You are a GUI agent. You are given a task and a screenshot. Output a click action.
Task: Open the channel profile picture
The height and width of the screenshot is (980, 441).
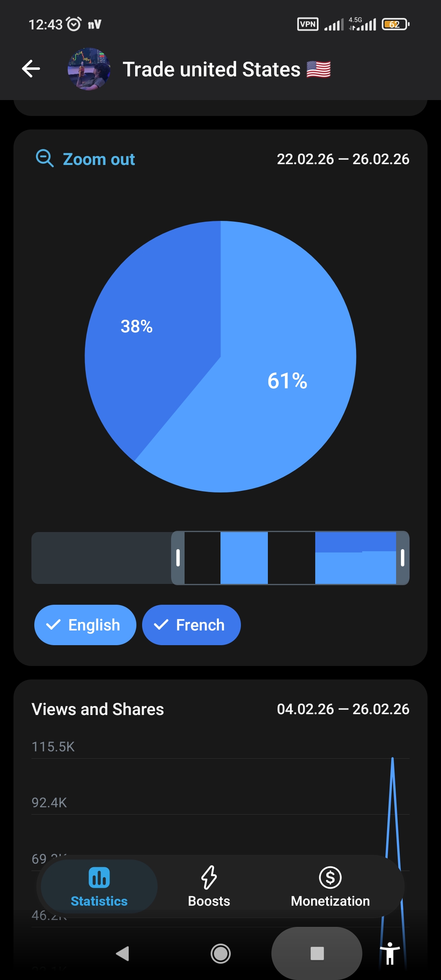click(x=89, y=69)
